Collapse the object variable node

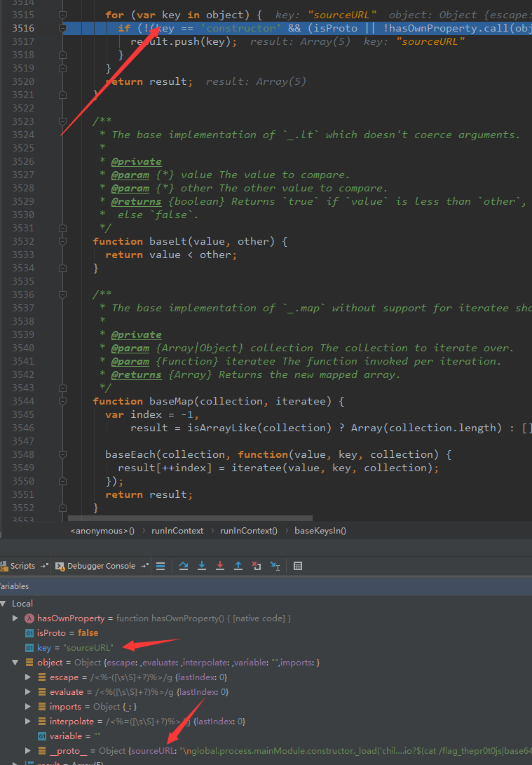(15, 663)
